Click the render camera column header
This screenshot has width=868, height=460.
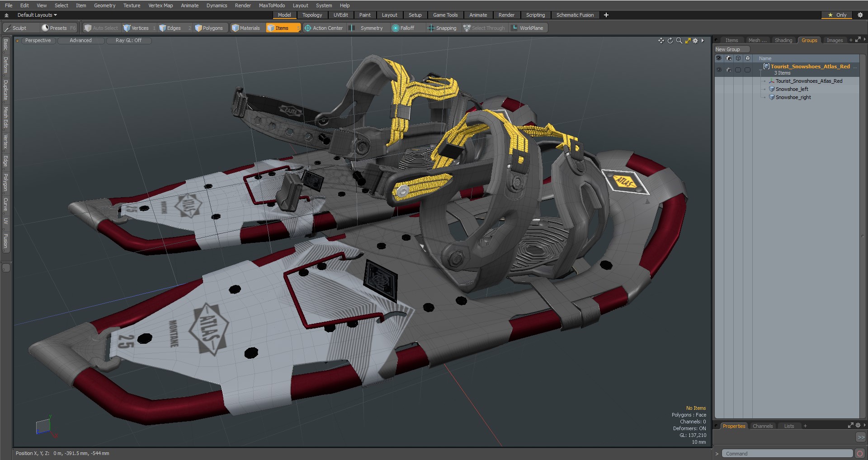728,58
